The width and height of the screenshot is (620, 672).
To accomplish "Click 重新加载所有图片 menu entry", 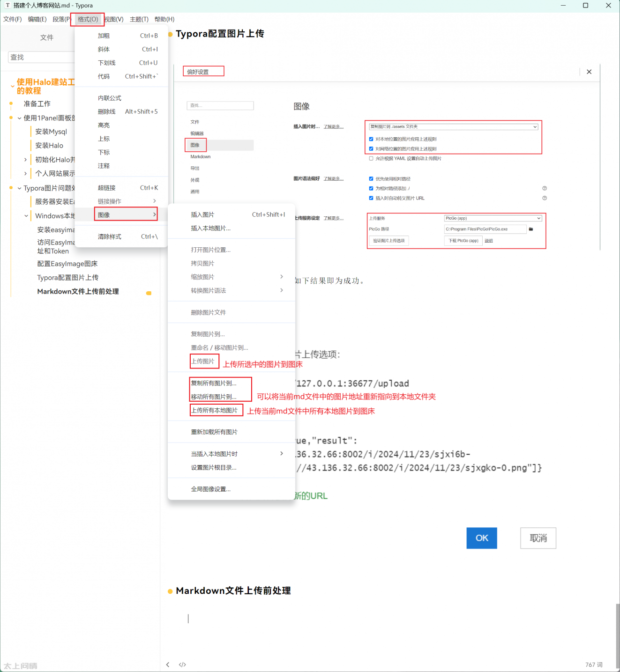I will [232, 432].
